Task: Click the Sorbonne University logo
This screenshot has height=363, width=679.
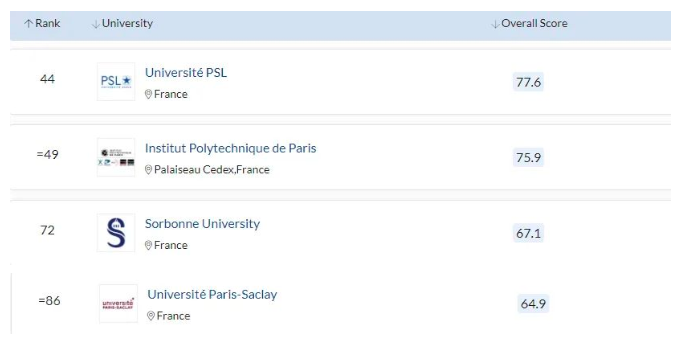Action: click(x=116, y=233)
